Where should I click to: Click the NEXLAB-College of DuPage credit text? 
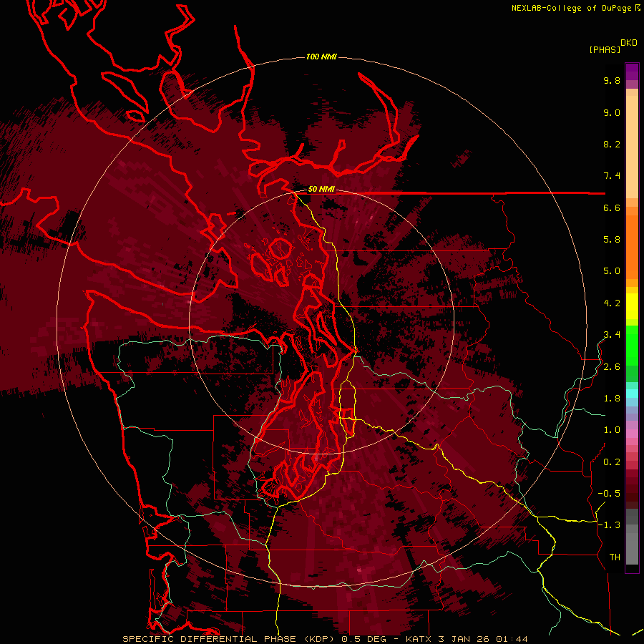(572, 8)
